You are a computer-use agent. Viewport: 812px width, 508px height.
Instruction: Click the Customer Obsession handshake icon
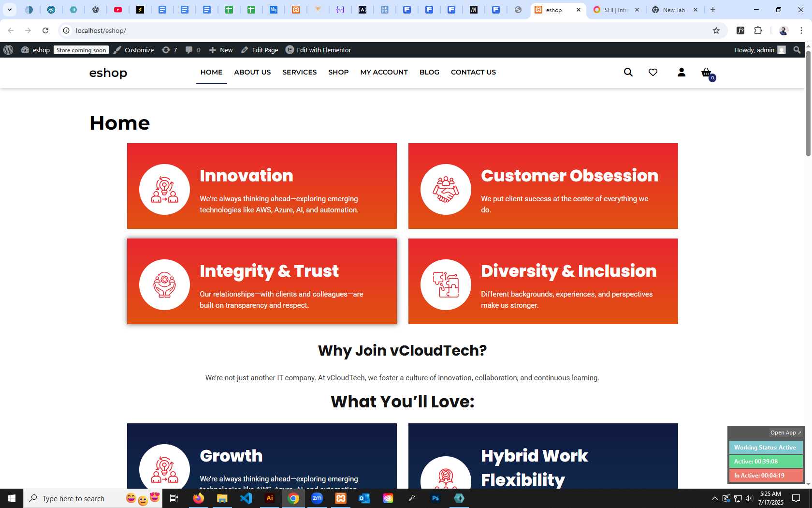446,189
